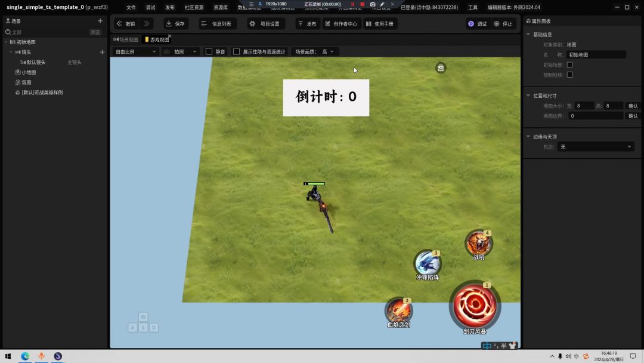This screenshot has height=363, width=644.
Task: Activate the 剑刃风暴 skill icon
Action: (x=475, y=305)
